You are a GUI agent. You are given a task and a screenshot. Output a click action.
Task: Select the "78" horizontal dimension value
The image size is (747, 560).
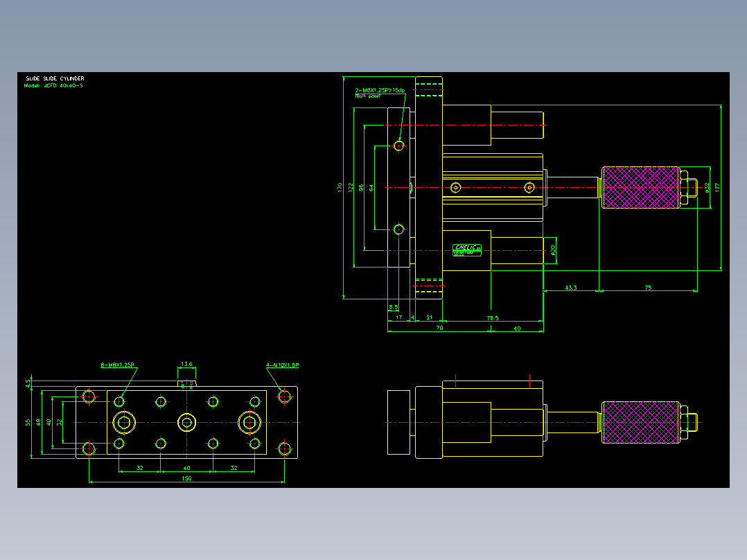440,328
